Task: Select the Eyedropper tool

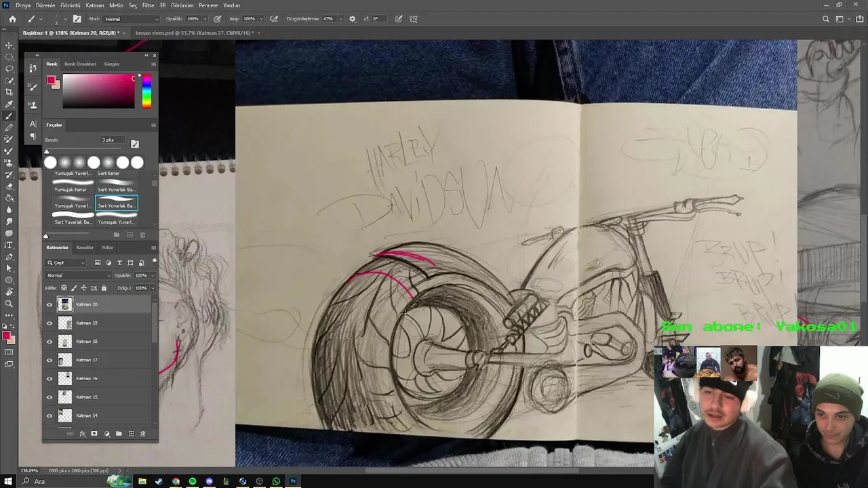Action: click(9, 104)
